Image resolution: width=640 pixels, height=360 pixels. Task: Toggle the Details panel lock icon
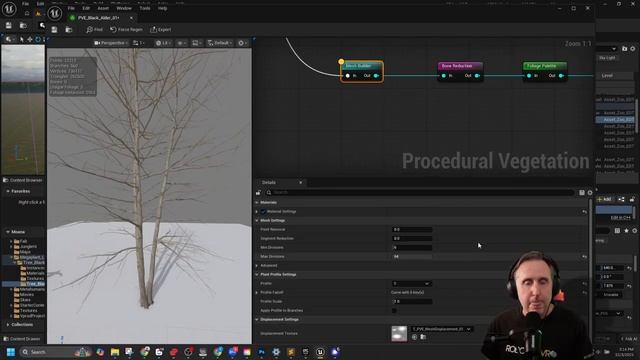coord(258,193)
